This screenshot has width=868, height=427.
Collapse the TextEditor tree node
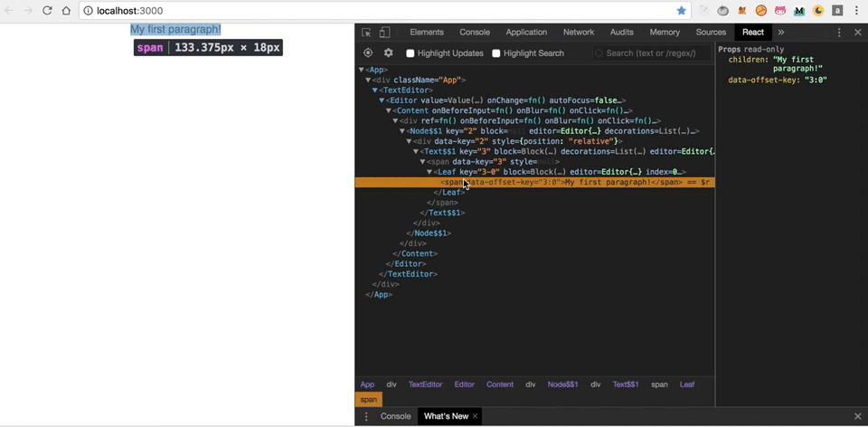tap(375, 90)
